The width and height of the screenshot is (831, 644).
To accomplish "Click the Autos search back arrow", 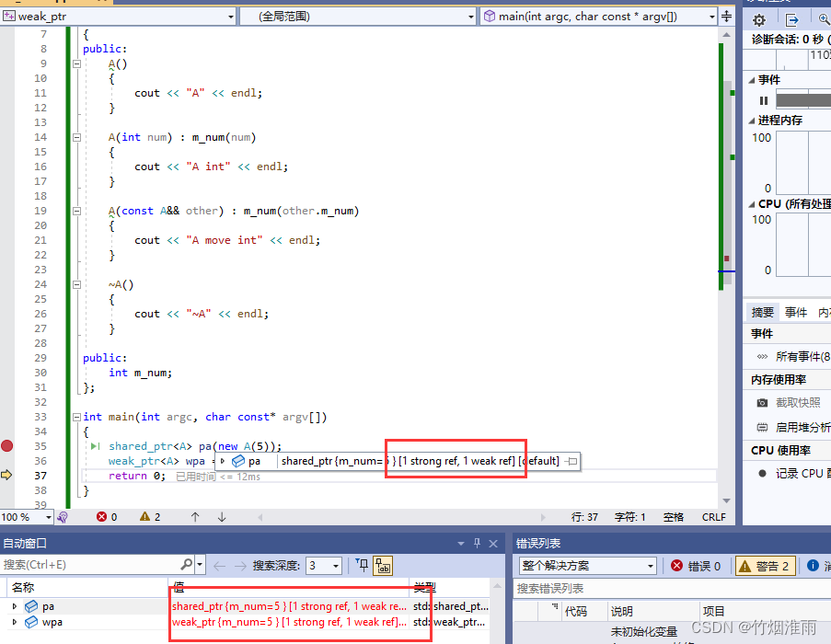I will [x=219, y=566].
